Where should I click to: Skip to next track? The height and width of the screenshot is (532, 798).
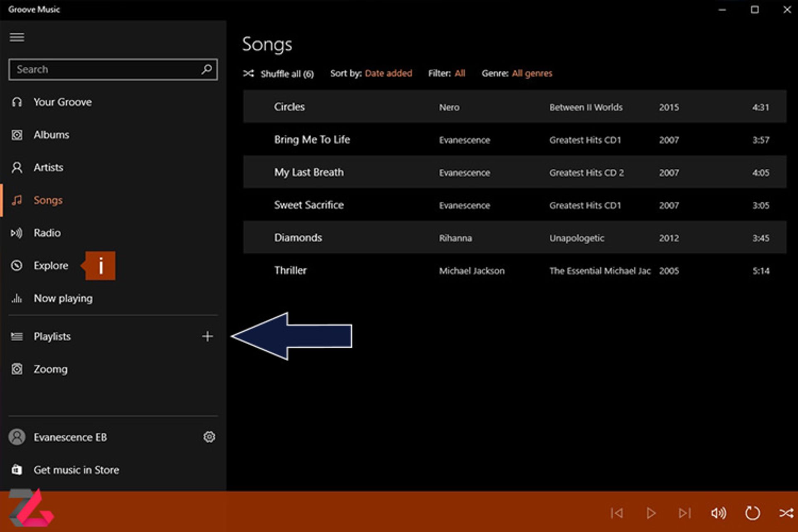point(685,513)
